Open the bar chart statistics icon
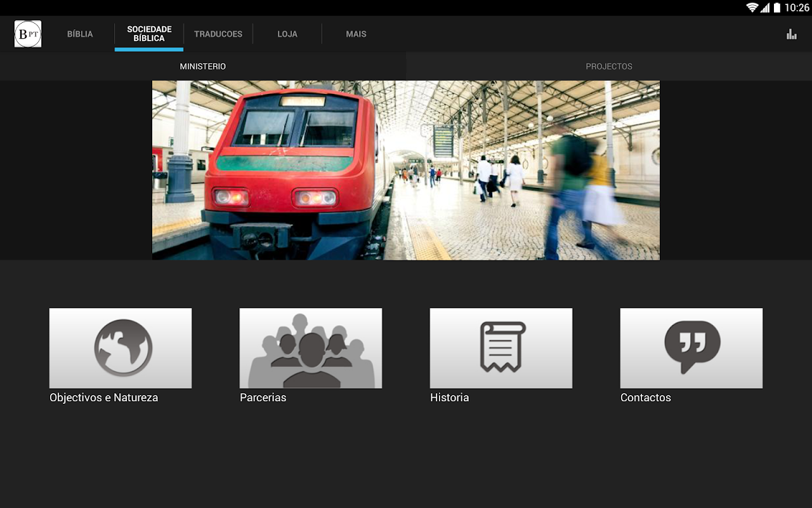 click(x=792, y=34)
